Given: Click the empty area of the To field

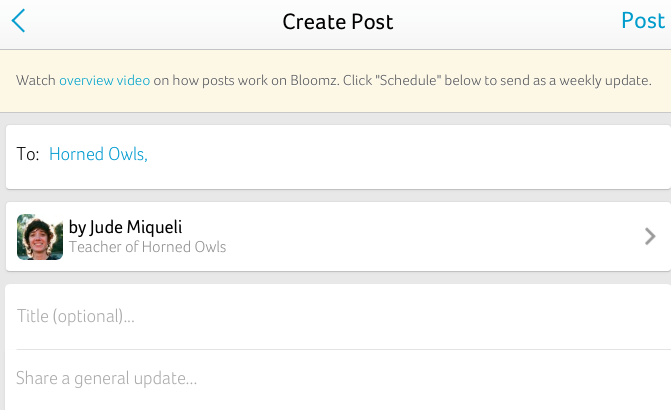Looking at the screenshot, I should [x=407, y=157].
